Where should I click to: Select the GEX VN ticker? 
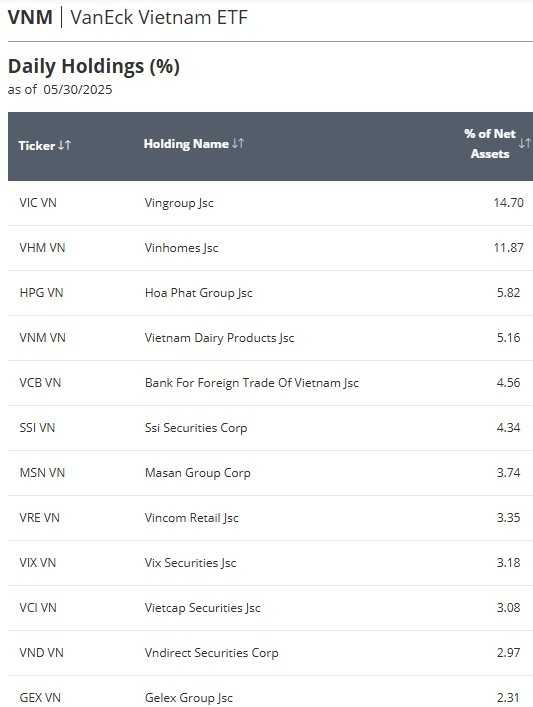40,698
